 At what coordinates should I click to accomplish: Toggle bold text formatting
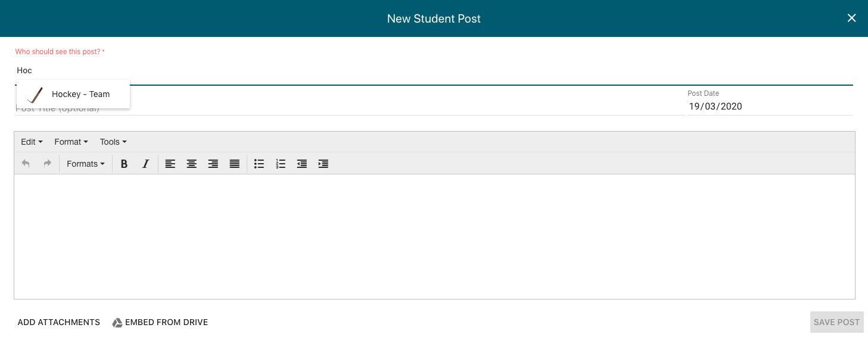[124, 164]
